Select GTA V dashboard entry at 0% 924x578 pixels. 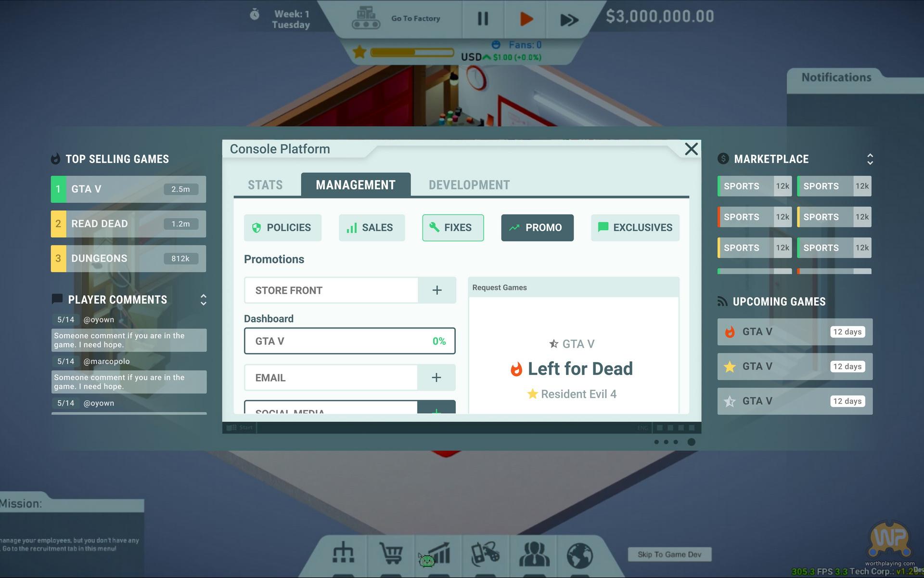click(349, 341)
